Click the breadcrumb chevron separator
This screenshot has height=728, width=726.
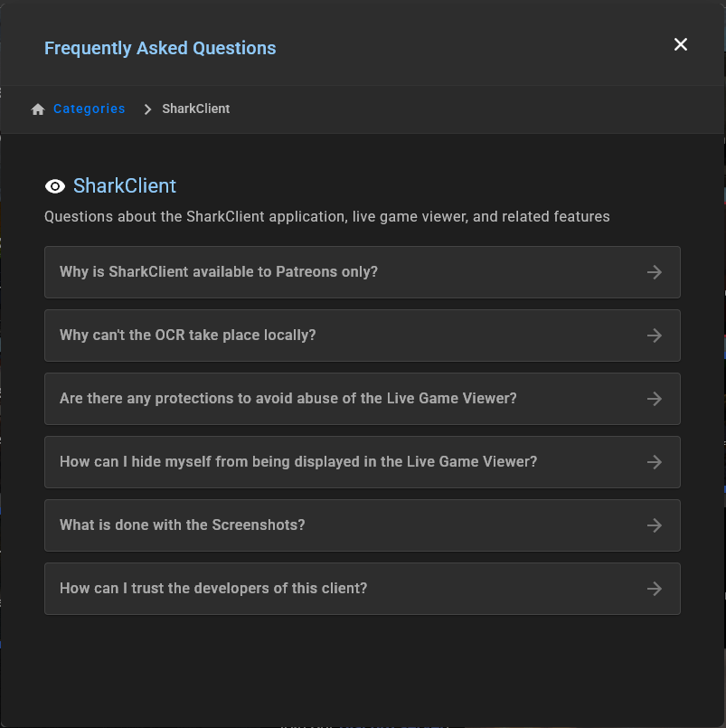(147, 109)
